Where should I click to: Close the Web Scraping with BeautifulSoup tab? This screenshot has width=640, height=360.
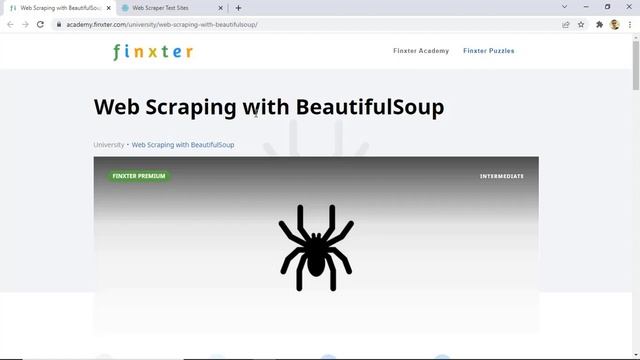coord(109,8)
